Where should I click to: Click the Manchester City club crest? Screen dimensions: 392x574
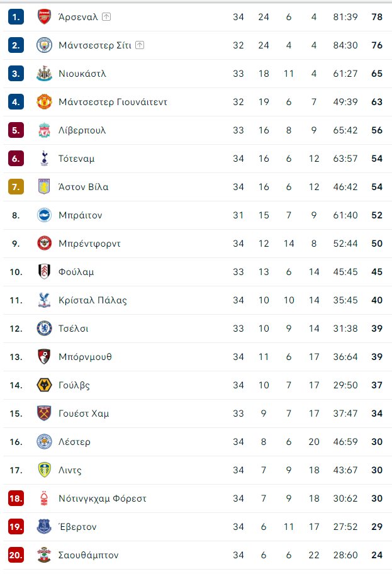pyautogui.click(x=44, y=45)
